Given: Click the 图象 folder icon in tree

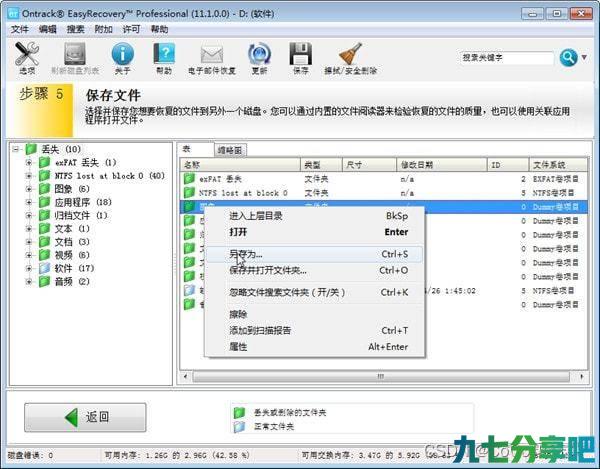Looking at the screenshot, I should point(44,189).
